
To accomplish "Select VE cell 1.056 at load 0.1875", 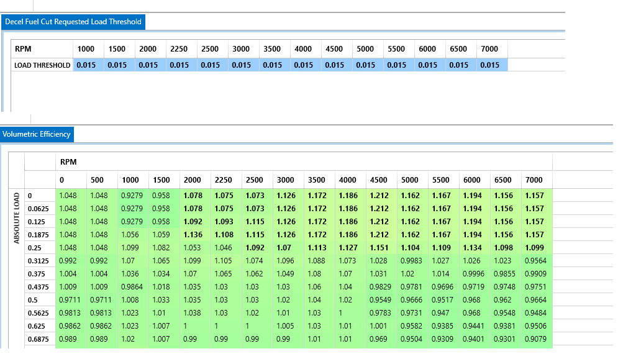I will (133, 235).
